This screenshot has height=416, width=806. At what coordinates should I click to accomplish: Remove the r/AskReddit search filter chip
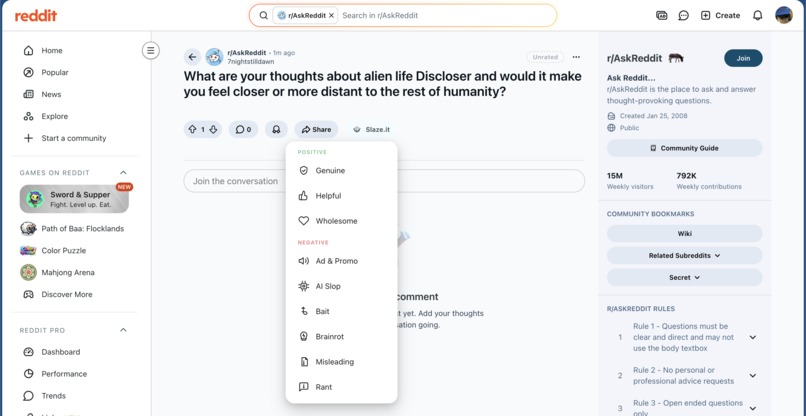332,15
